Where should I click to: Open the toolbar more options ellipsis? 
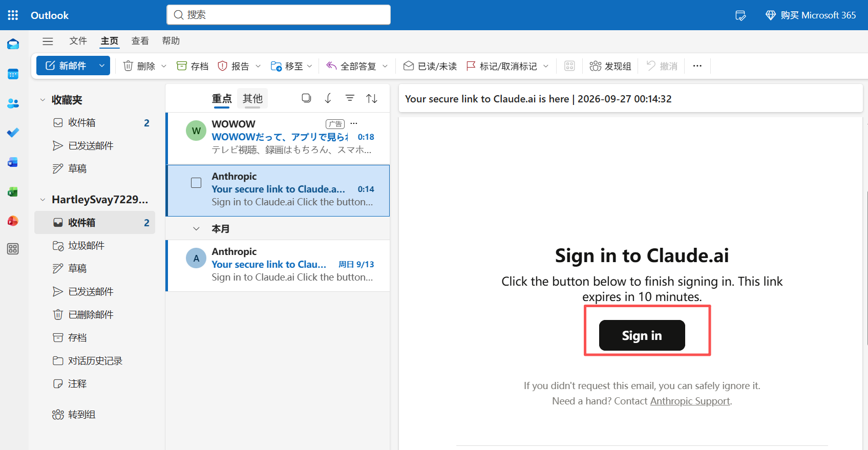697,66
